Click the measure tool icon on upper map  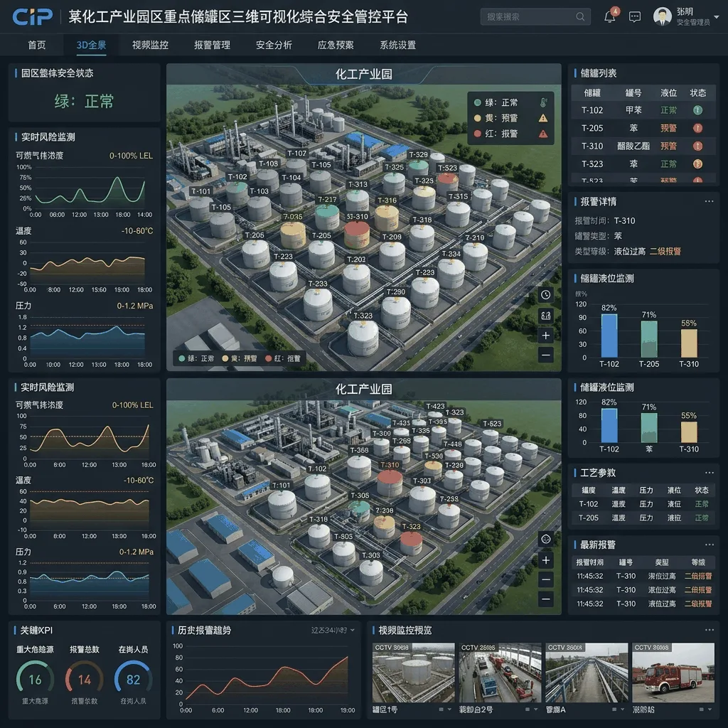545,316
